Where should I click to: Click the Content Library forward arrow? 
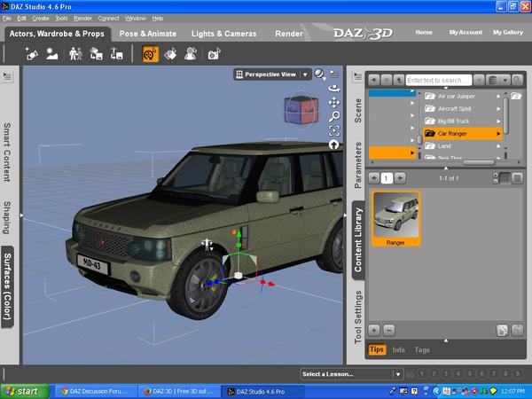click(386, 80)
